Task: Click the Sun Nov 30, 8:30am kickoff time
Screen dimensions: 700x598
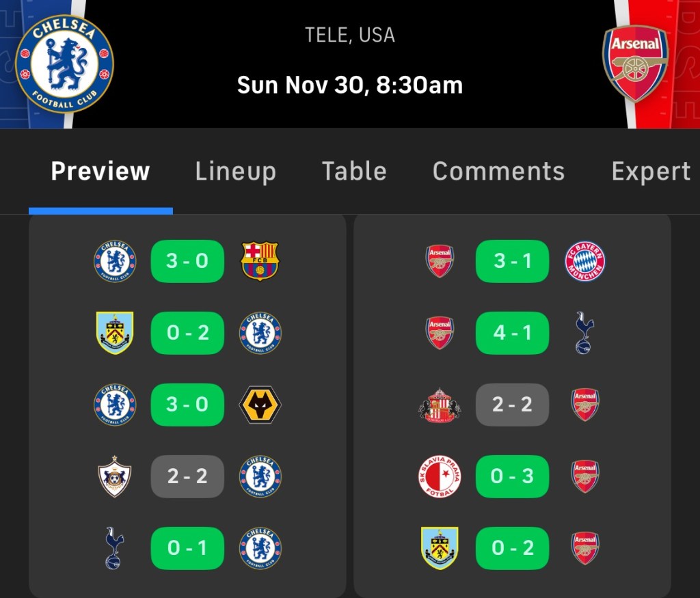Action: (350, 85)
